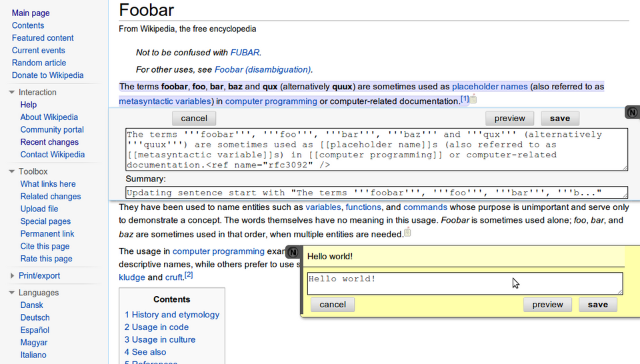Switch to Español language version
Viewport: 640px width, 364px height.
point(35,330)
